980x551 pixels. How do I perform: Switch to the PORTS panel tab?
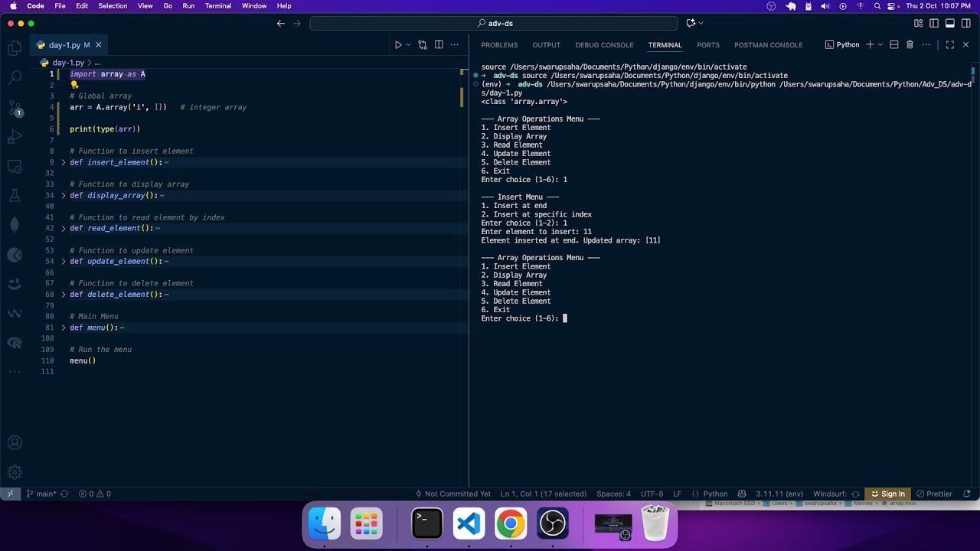click(x=708, y=45)
